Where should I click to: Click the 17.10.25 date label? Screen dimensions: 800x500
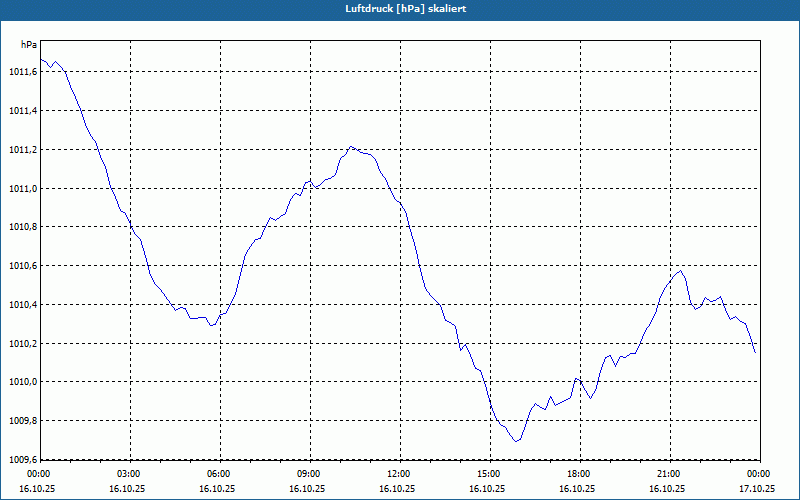(x=757, y=488)
